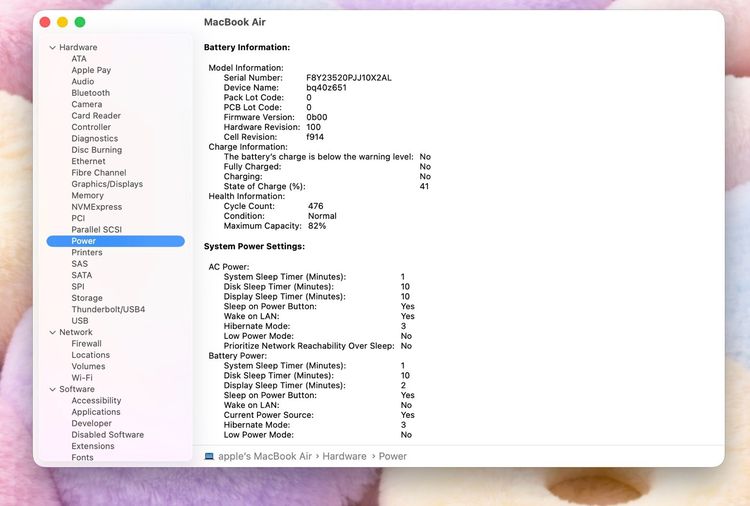Click serial number F8Y23520PJJ10X2AL
Screen dimensions: 750x506
pyautogui.click(x=349, y=78)
